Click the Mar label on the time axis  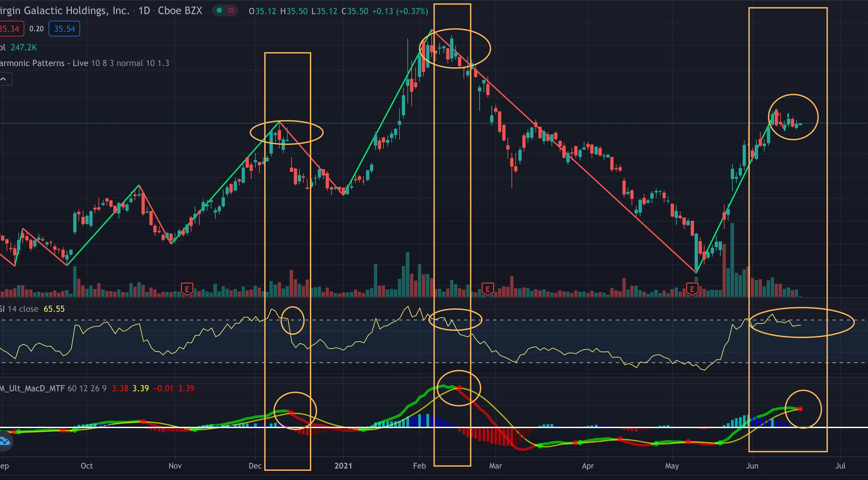[x=495, y=466]
